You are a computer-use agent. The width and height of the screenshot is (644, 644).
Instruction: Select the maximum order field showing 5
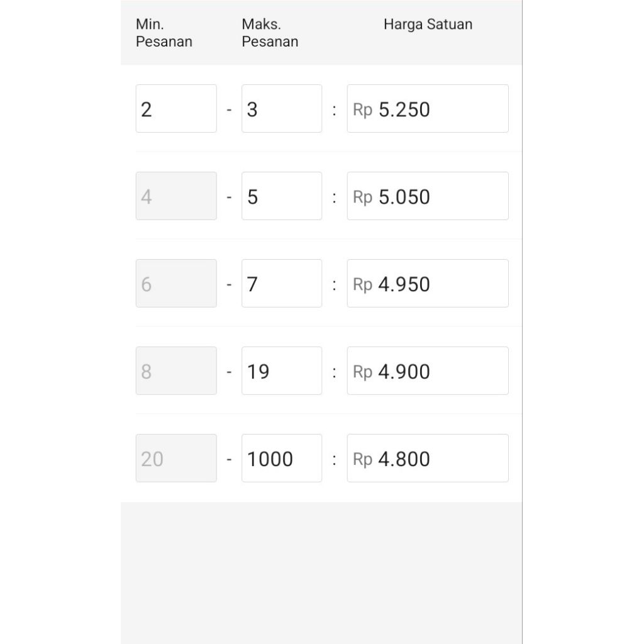pyautogui.click(x=281, y=196)
